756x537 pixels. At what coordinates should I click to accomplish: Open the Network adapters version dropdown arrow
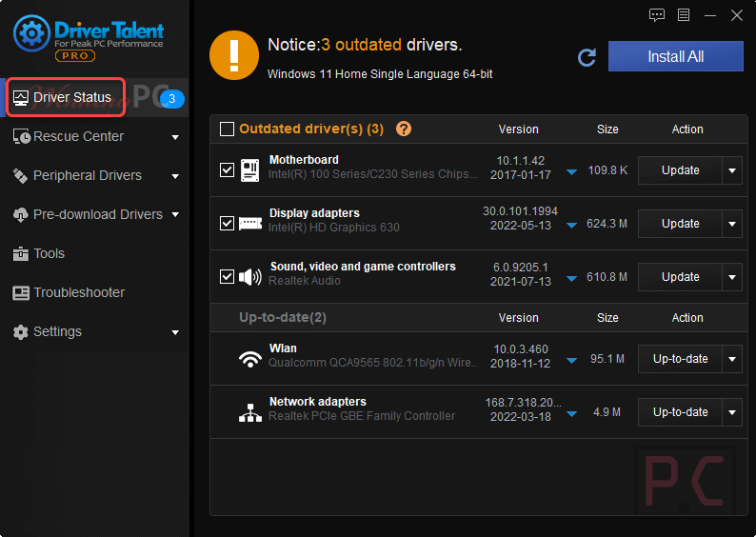click(x=572, y=413)
